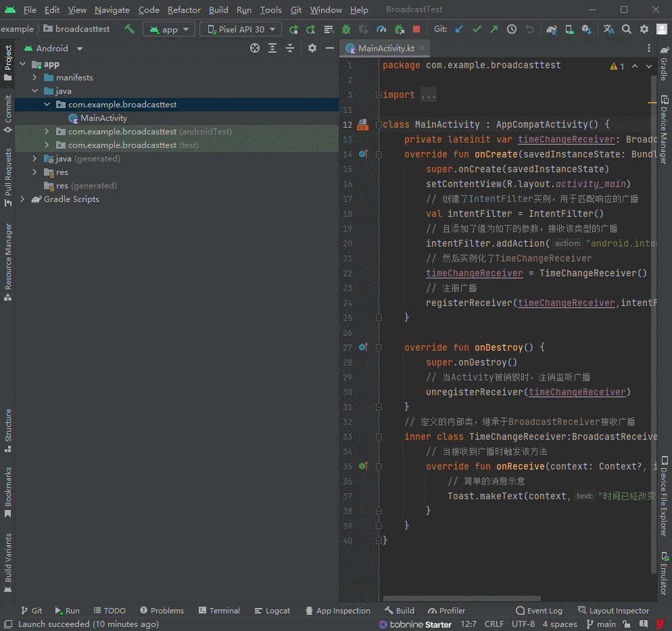
Task: Select MainActivity in the project tree
Action: coord(103,118)
